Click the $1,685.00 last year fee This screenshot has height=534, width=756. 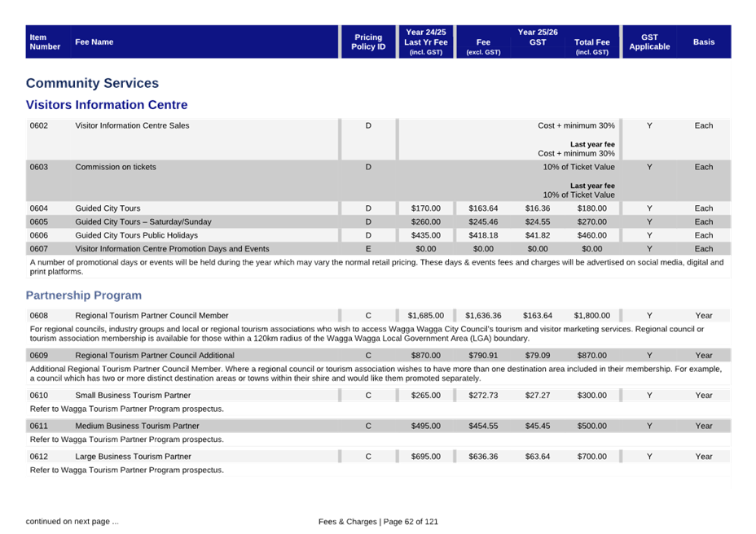pyautogui.click(x=426, y=315)
